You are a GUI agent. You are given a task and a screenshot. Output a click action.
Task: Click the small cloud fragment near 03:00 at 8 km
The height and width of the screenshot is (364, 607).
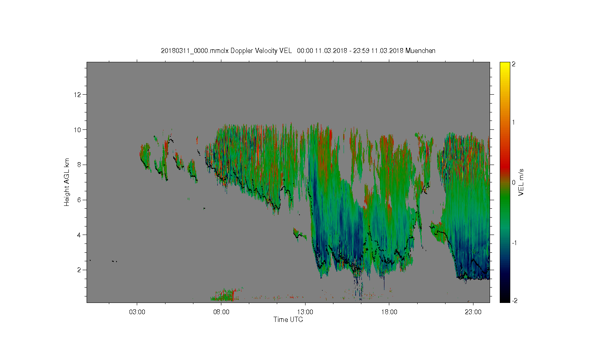[145, 156]
